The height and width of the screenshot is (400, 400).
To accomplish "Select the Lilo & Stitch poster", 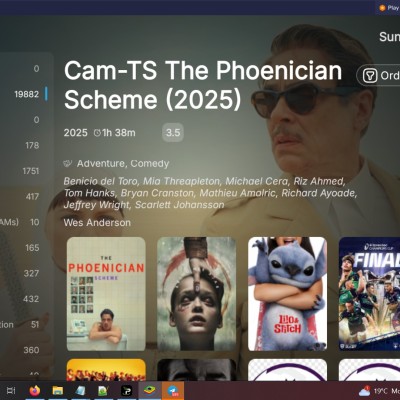I will [x=287, y=294].
